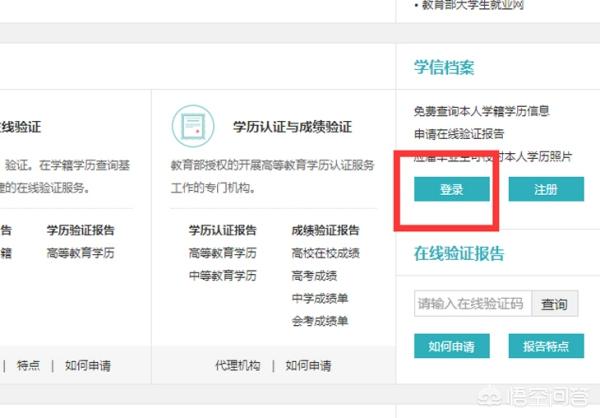Click the 注册 button
The width and height of the screenshot is (600, 418).
click(x=546, y=189)
